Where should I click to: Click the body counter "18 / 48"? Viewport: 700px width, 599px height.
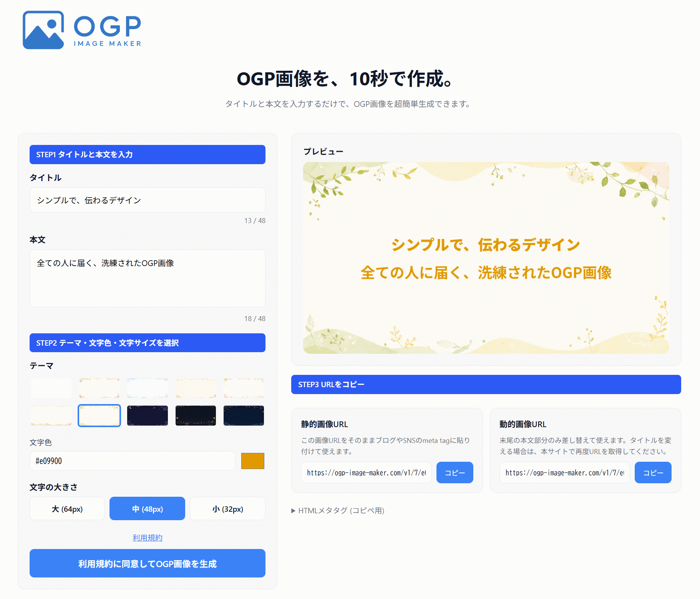[255, 319]
